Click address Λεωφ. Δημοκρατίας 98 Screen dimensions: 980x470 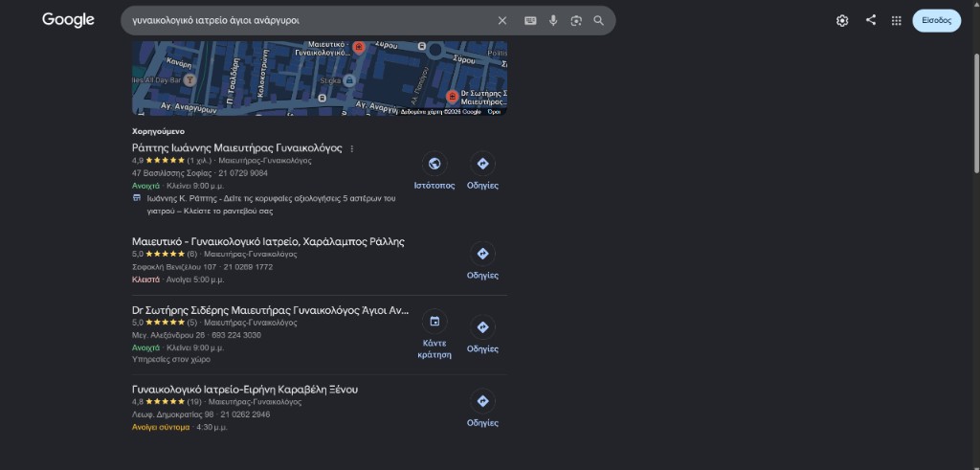point(172,414)
